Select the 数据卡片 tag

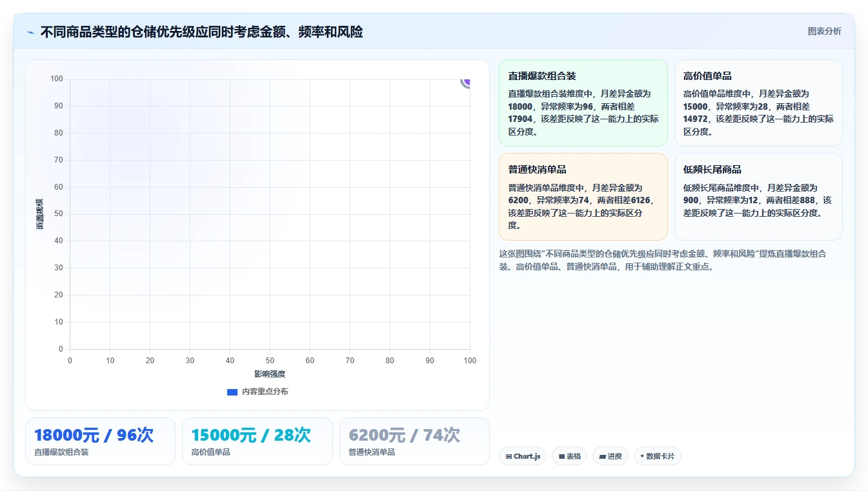pos(657,456)
